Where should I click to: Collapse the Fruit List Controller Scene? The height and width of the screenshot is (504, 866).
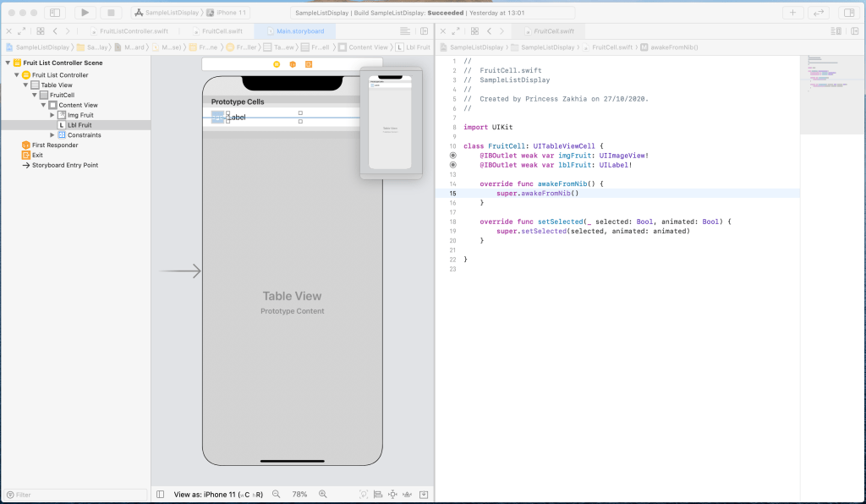pyautogui.click(x=8, y=63)
